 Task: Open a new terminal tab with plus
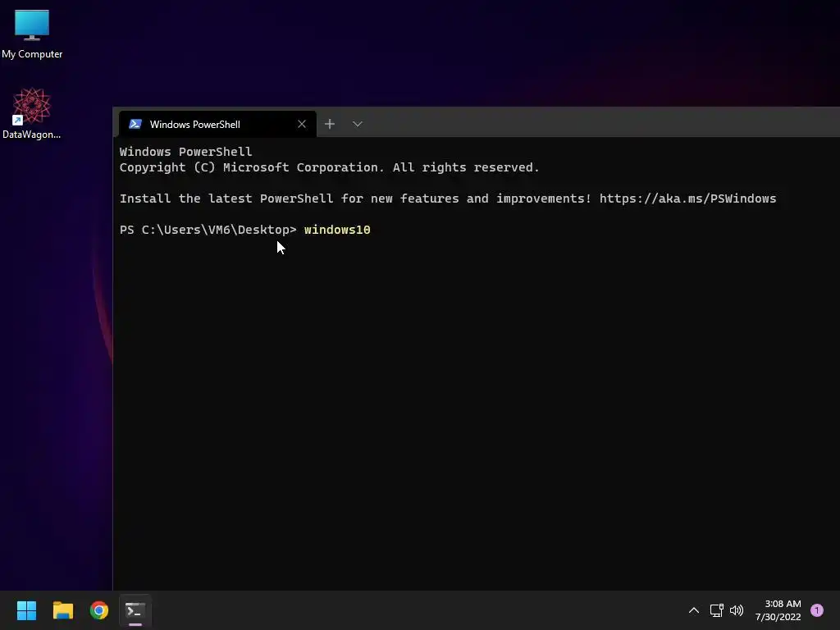point(330,125)
